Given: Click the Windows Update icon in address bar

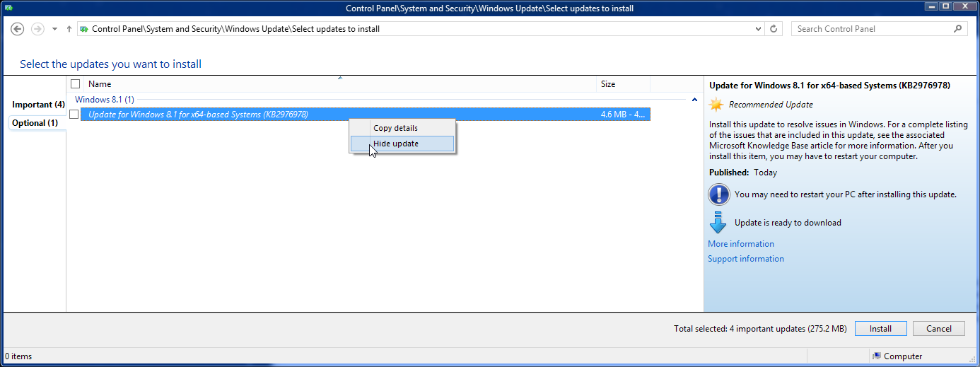Looking at the screenshot, I should 84,29.
